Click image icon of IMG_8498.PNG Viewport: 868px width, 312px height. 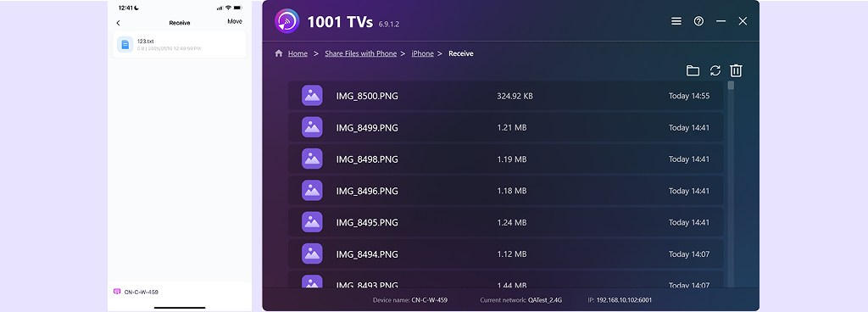tap(312, 159)
